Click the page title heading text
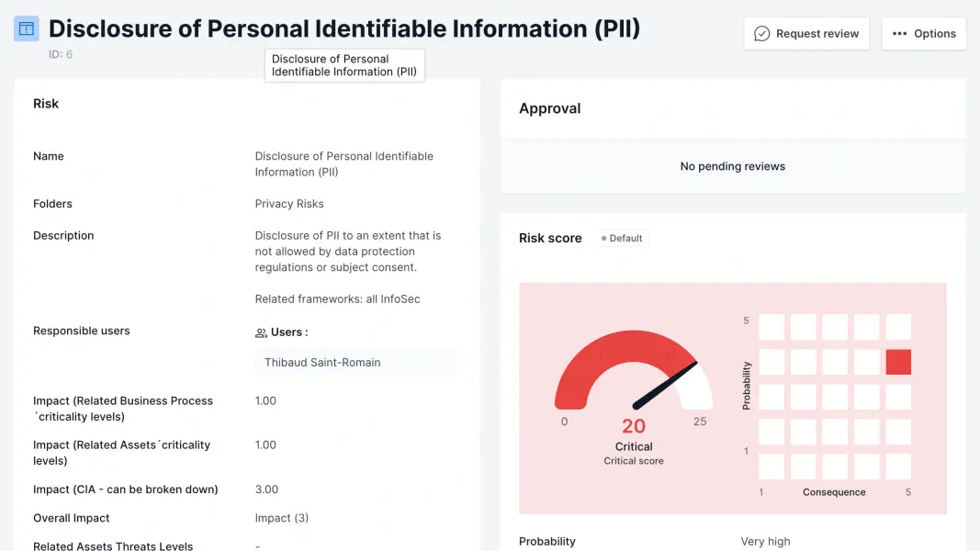 click(x=344, y=28)
